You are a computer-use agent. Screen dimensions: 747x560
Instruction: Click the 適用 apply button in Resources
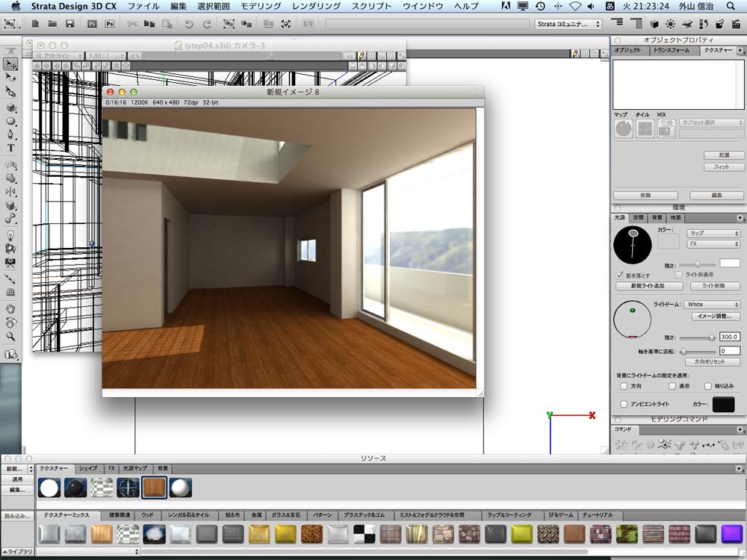point(16,479)
